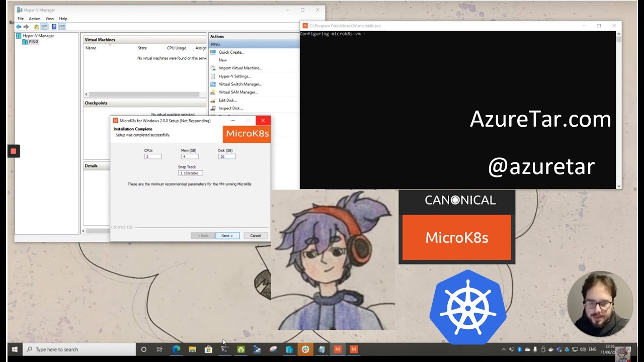Screen dimensions: 644x362
Task: Open Microsoft Store from taskbar
Action: pyautogui.click(x=208, y=349)
